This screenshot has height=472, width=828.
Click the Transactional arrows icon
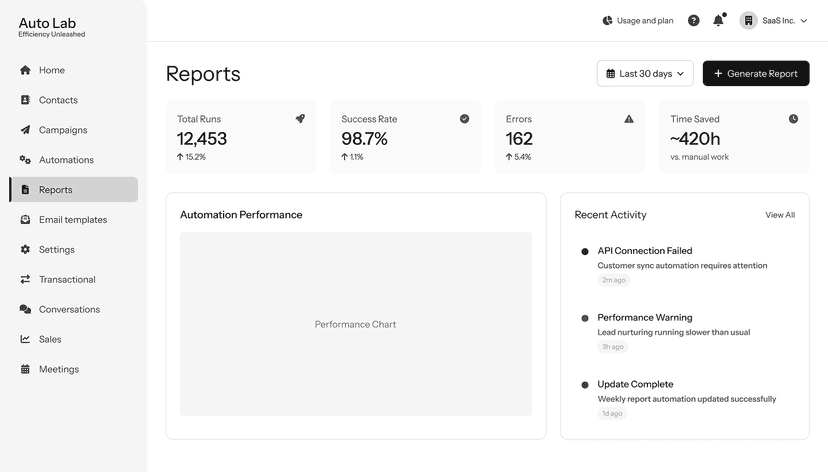[25, 279]
